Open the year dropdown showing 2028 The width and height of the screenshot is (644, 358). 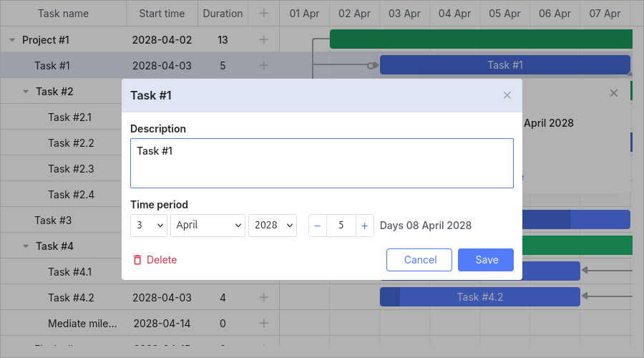[x=272, y=226]
